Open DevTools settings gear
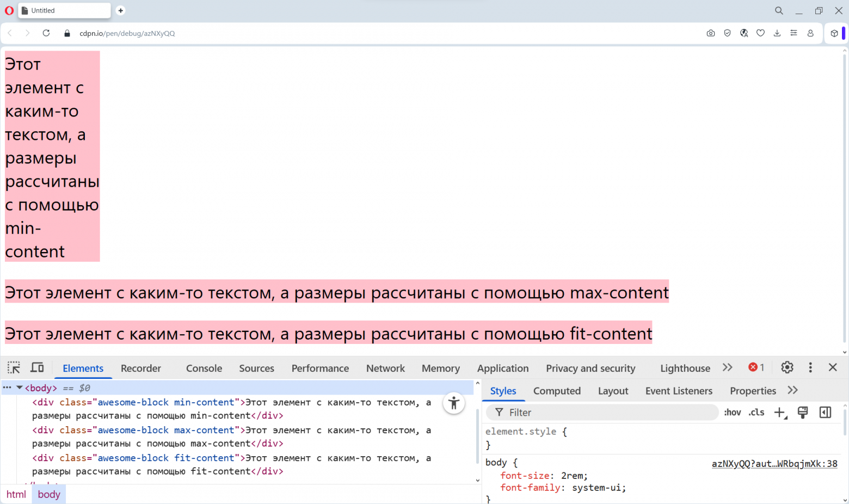The height and width of the screenshot is (504, 849). coord(787,367)
